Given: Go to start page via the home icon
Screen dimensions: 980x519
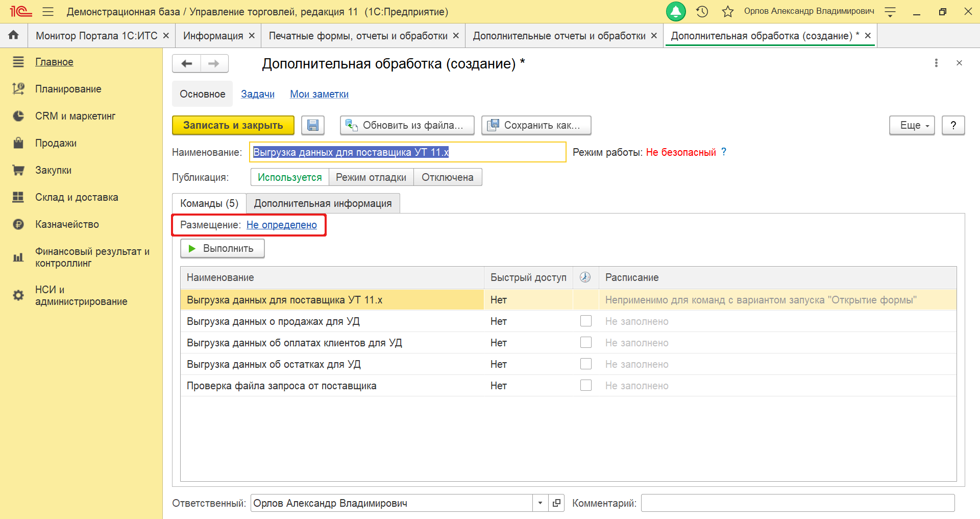Looking at the screenshot, I should [x=14, y=35].
